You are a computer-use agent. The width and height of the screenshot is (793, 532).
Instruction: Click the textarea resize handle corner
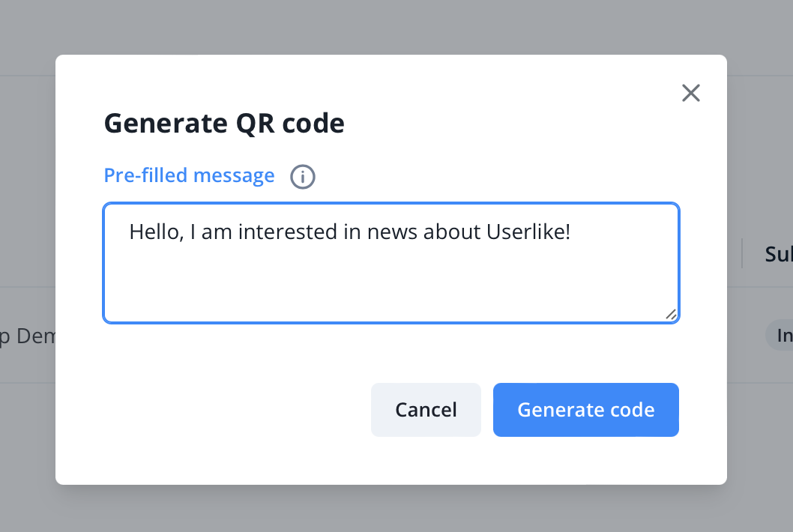coord(671,315)
